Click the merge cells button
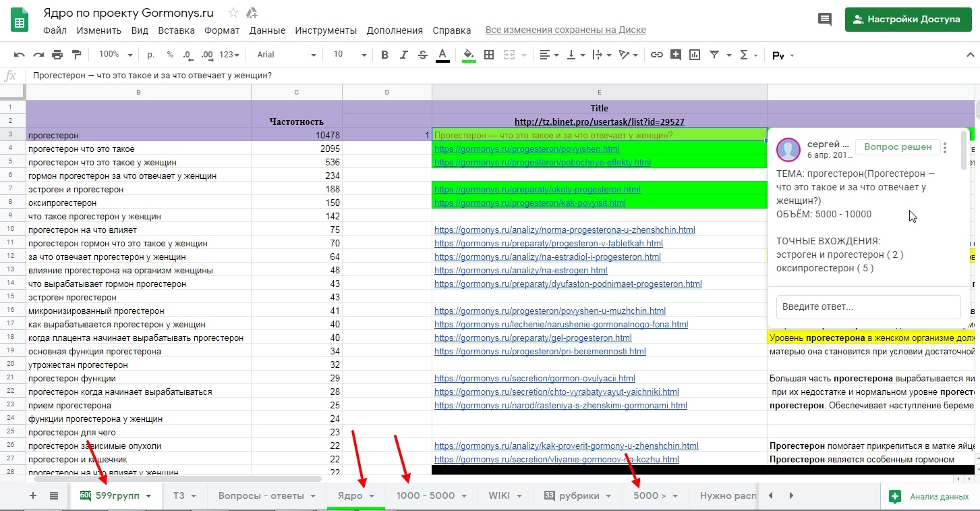 click(508, 55)
